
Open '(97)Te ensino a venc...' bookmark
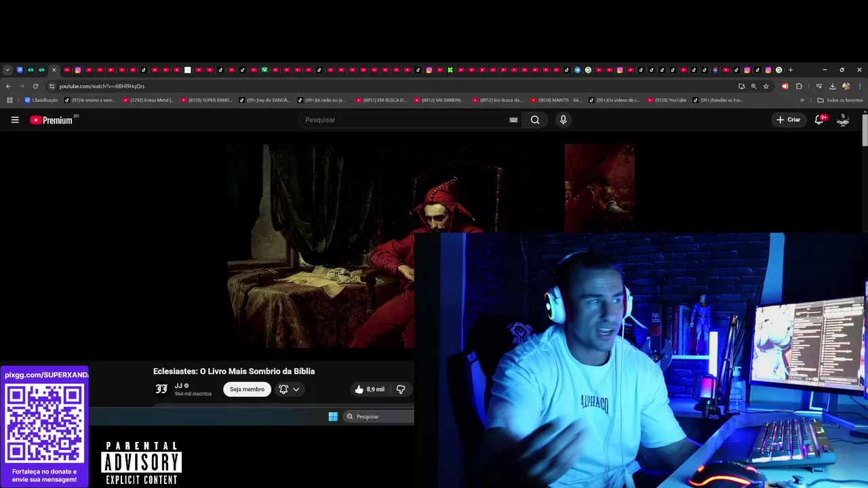point(90,100)
